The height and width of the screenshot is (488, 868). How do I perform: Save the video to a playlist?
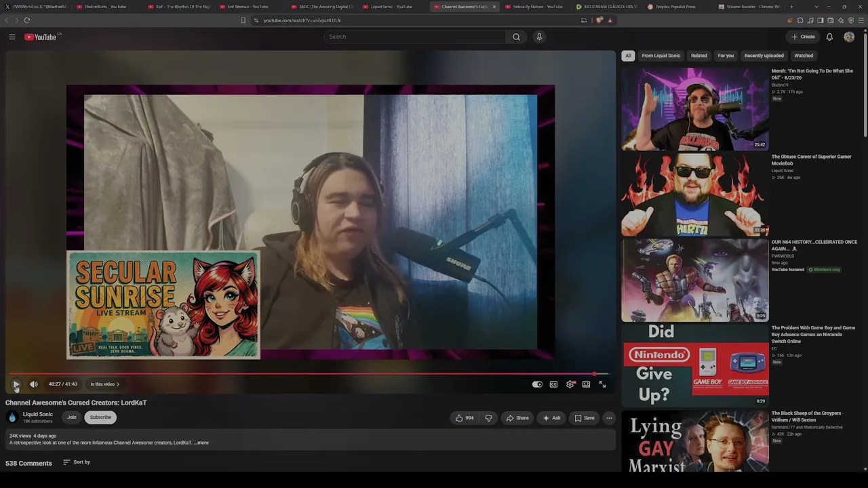585,418
